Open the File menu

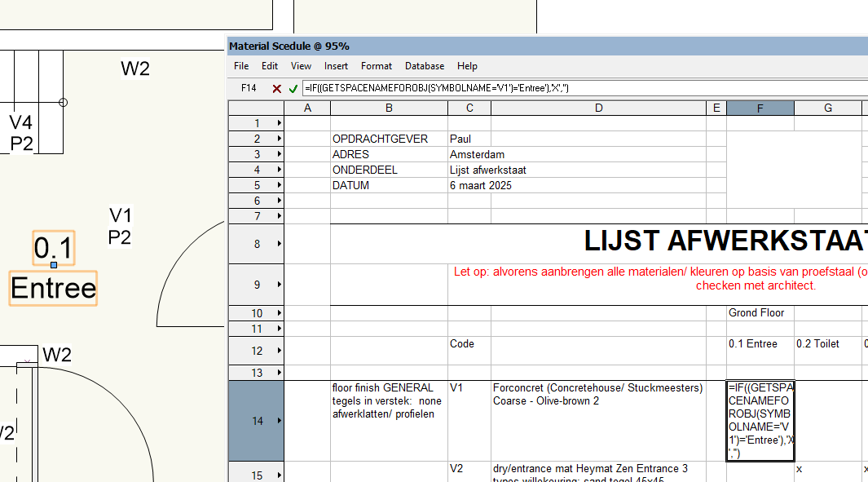(x=241, y=66)
